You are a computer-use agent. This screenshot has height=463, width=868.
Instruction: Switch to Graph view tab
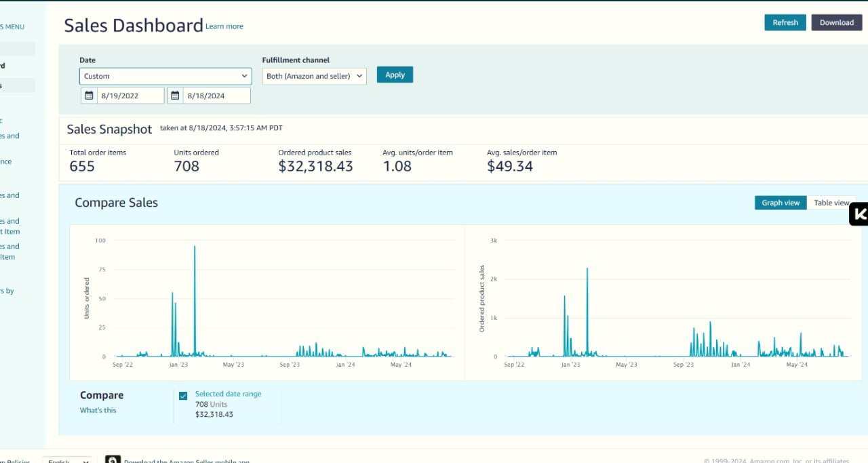click(x=781, y=203)
